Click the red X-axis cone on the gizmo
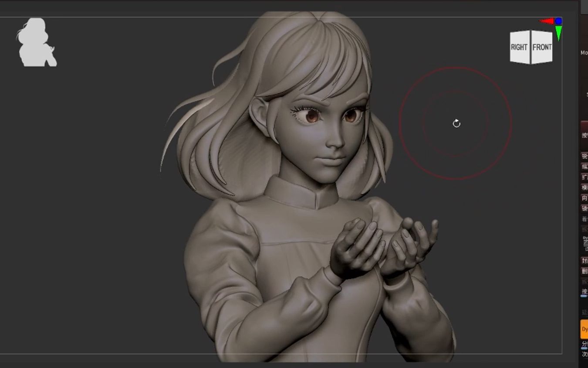The image size is (588, 368). (546, 20)
